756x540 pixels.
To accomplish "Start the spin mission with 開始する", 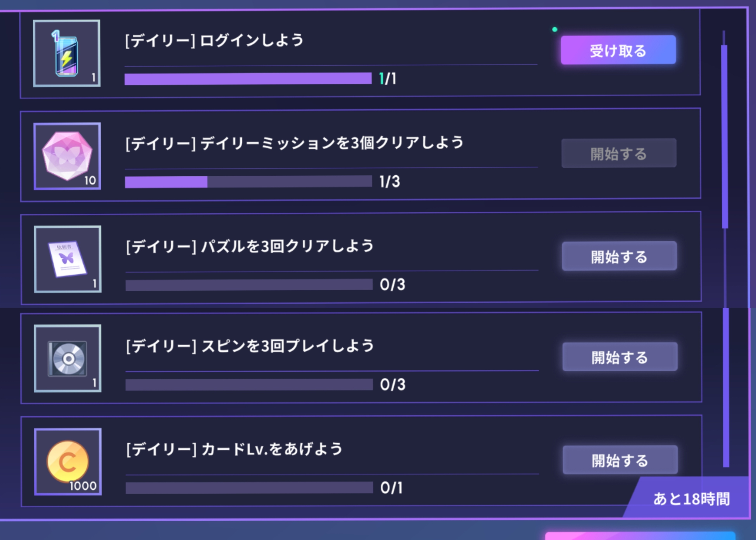I will pyautogui.click(x=620, y=356).
